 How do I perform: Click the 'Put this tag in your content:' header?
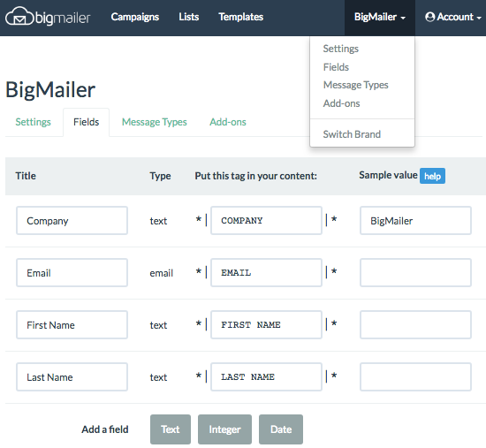[x=256, y=176]
